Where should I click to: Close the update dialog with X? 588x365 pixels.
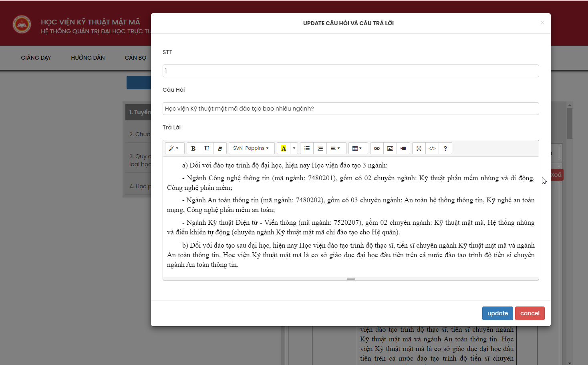point(542,23)
